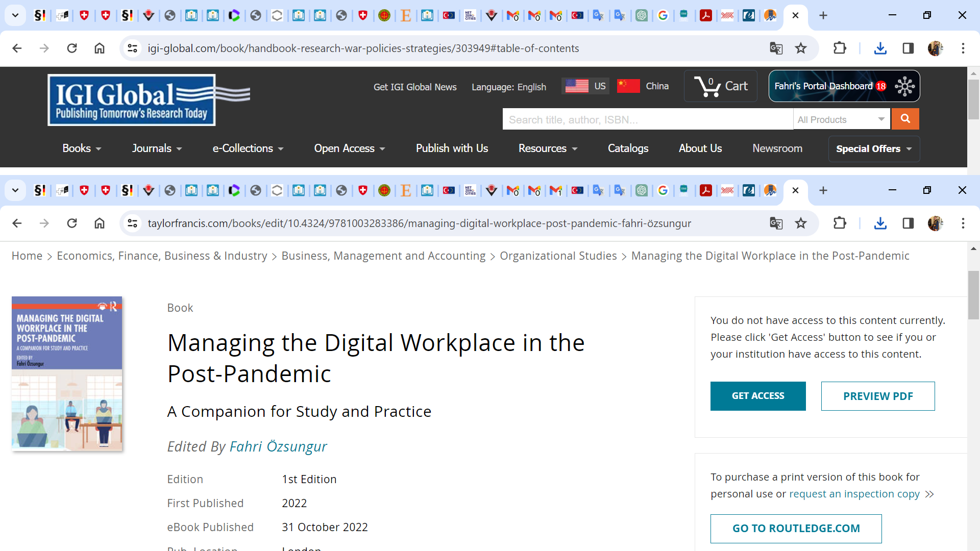Open Chrome menu in IGI Global window
Screen dimensions: 980x551
pos(963,48)
